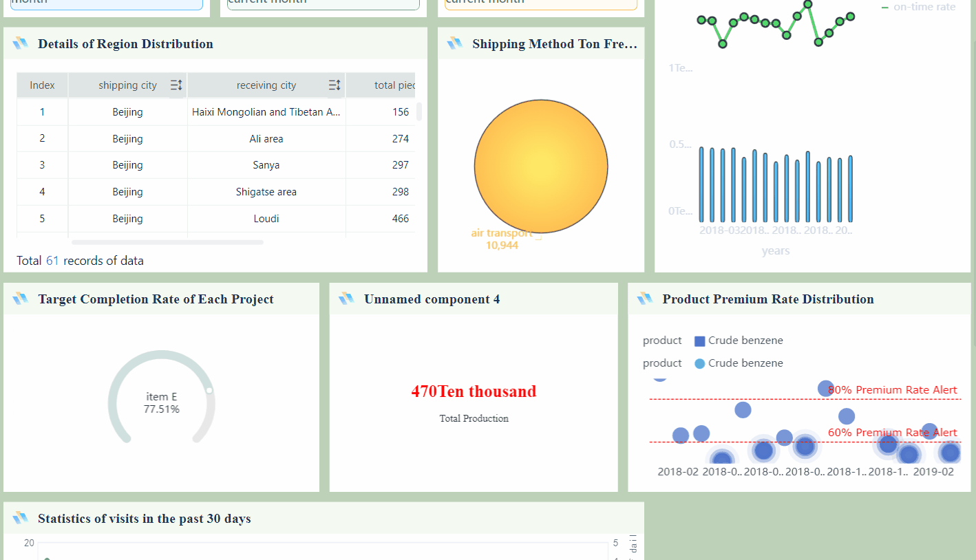Click the region table's horizontal scrollbar

point(168,242)
